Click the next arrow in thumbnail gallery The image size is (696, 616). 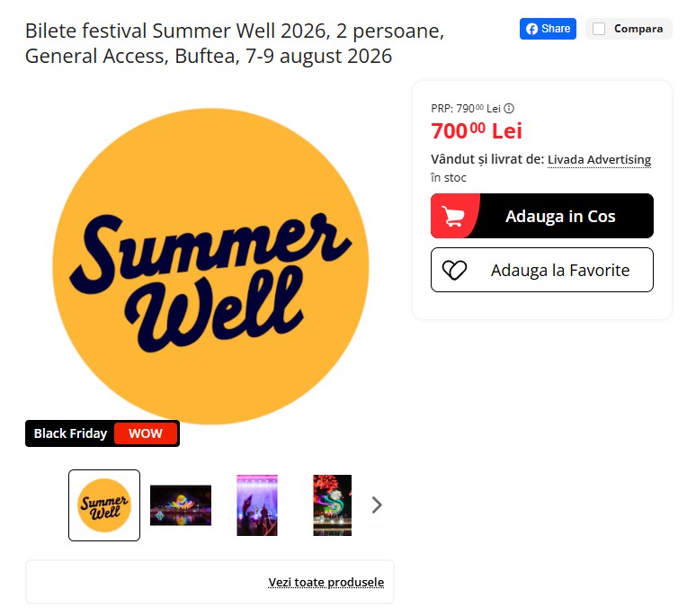click(377, 505)
